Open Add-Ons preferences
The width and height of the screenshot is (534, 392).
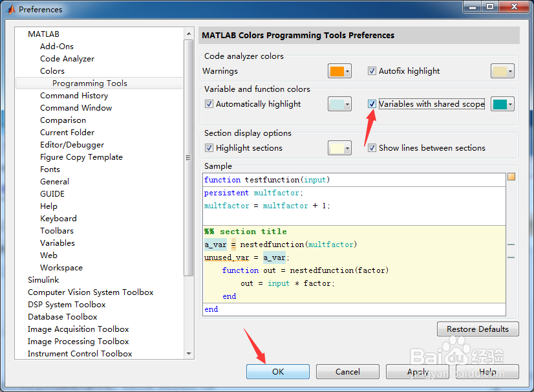click(x=57, y=47)
